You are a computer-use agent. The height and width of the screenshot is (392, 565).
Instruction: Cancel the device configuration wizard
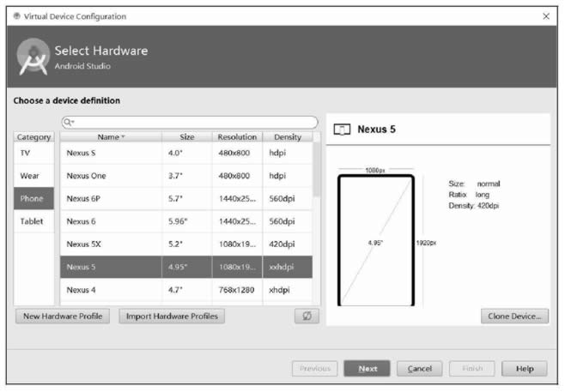[x=419, y=368]
